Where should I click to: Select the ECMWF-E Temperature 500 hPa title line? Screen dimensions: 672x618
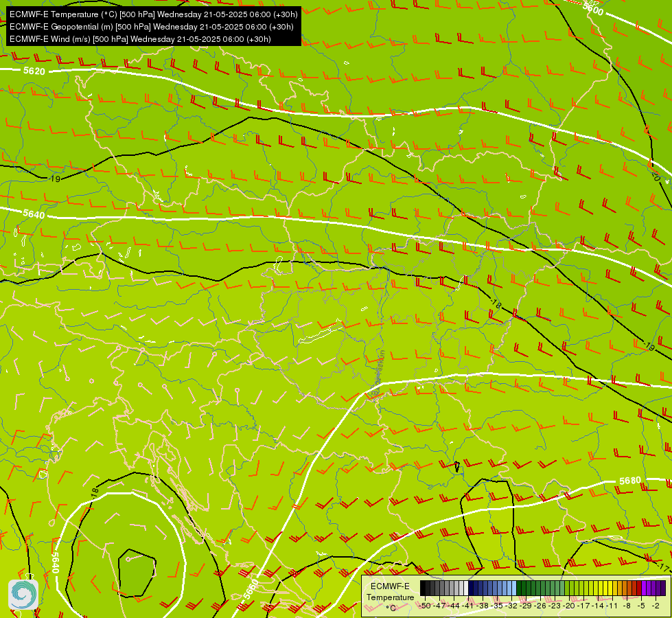(x=154, y=14)
